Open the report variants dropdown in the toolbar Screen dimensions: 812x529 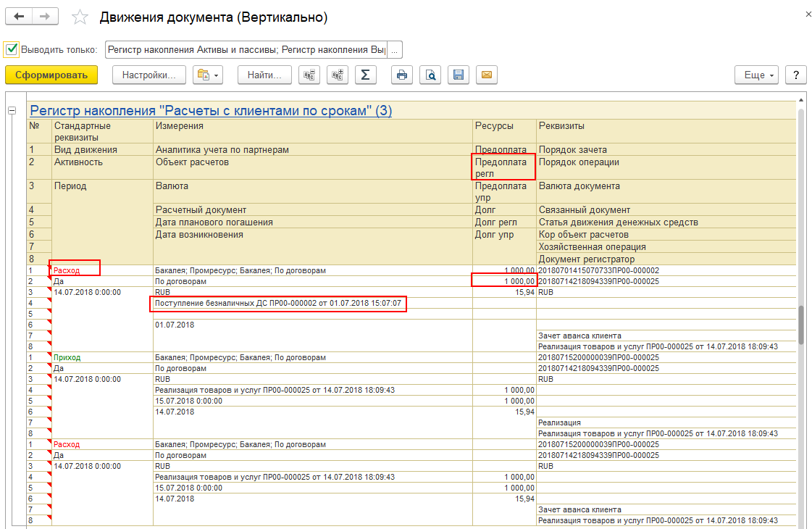[208, 75]
